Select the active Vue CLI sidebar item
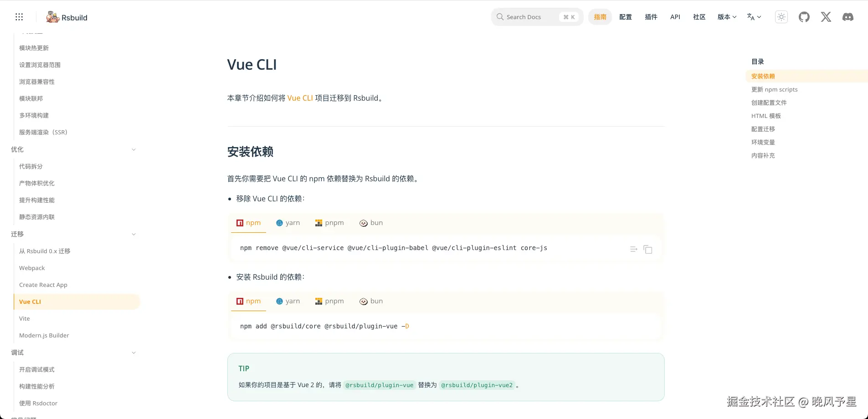 click(77, 301)
